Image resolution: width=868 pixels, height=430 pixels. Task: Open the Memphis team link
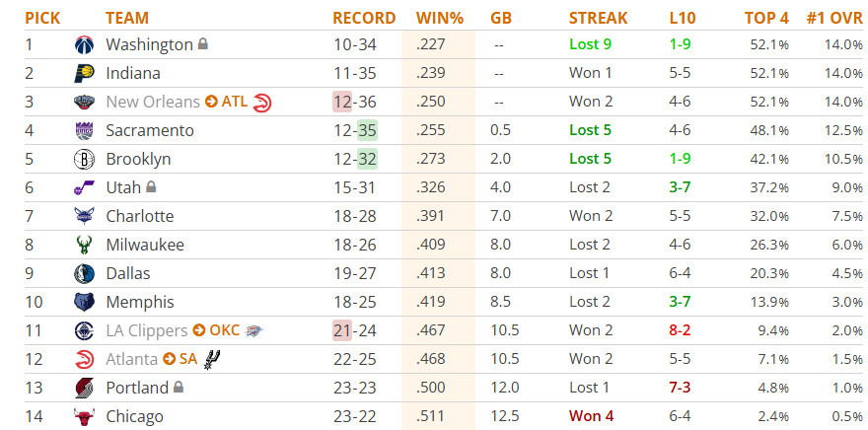click(139, 302)
